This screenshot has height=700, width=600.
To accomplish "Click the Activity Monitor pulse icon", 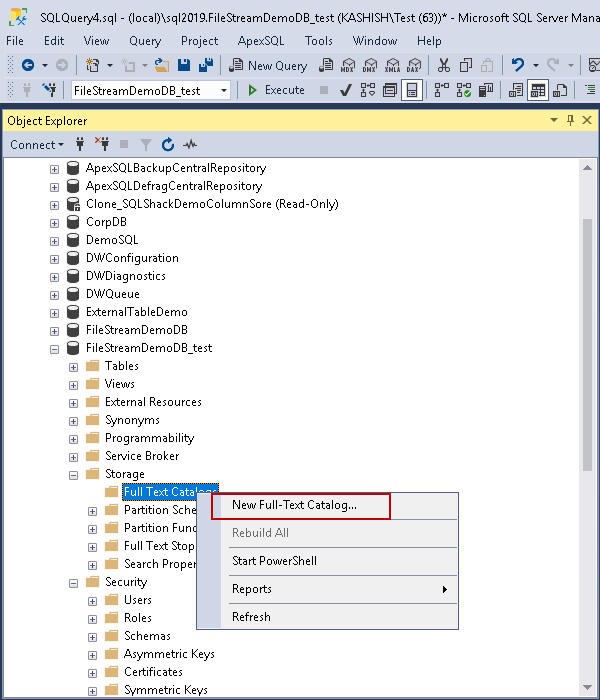I will [189, 145].
